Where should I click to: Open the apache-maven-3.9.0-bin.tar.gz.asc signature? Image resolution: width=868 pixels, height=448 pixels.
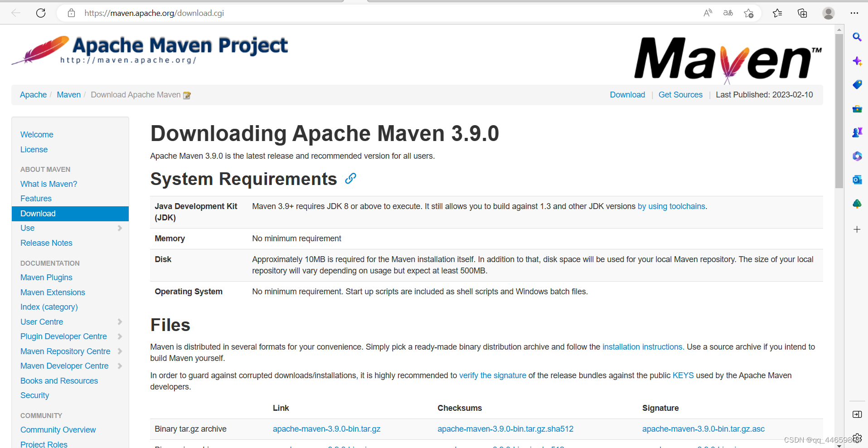[703, 429]
